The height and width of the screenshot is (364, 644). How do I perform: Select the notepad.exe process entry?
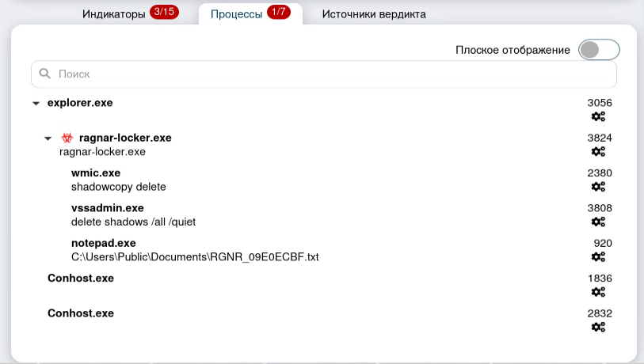103,243
